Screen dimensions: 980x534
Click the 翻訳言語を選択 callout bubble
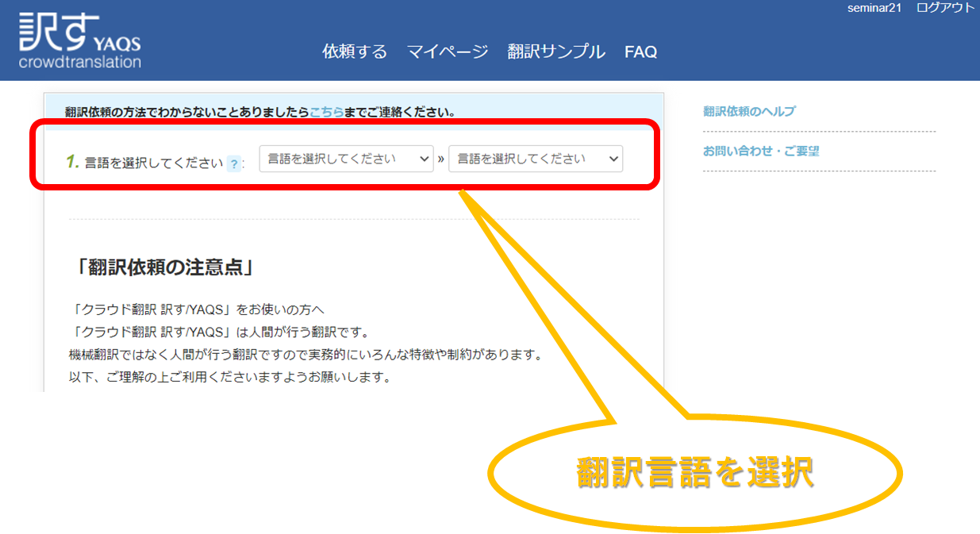694,474
